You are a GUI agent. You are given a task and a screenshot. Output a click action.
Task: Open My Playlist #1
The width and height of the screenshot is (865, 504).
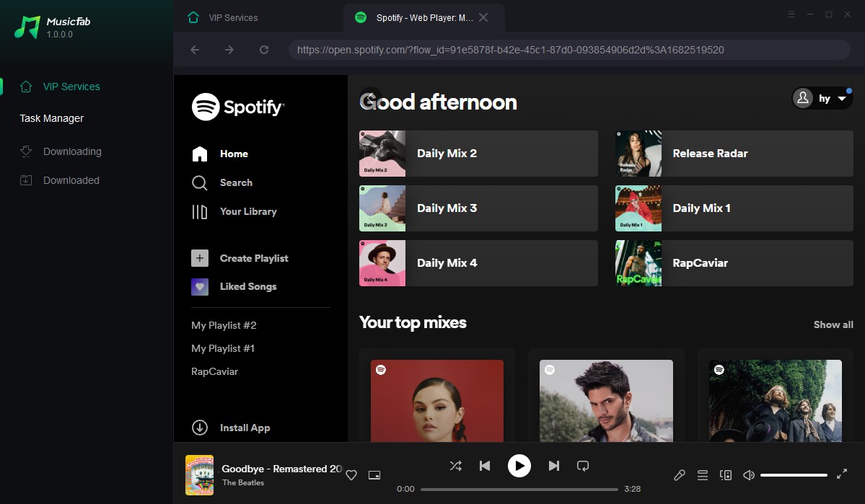click(223, 348)
